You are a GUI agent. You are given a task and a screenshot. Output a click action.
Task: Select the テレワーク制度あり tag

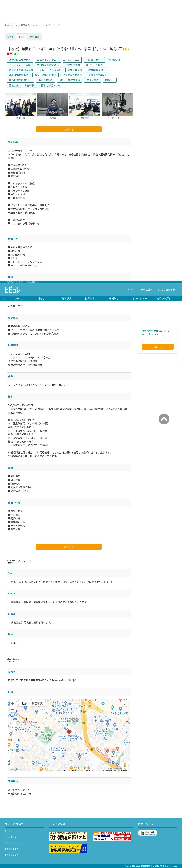point(50,70)
